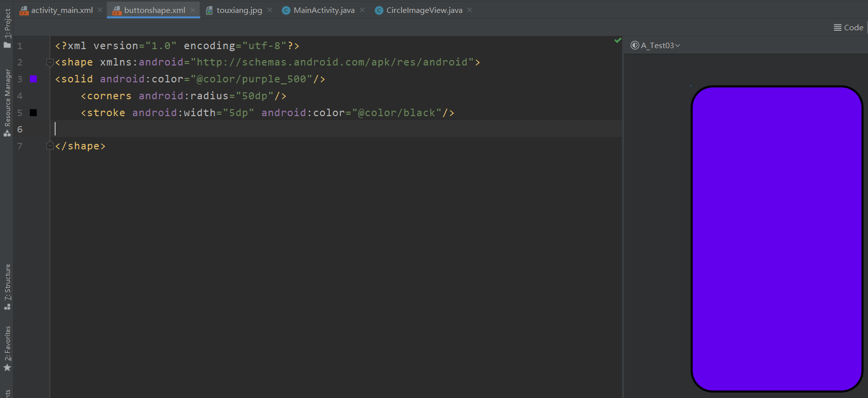Open the purple_500 gutter color swatch
868x398 pixels.
pos(33,79)
